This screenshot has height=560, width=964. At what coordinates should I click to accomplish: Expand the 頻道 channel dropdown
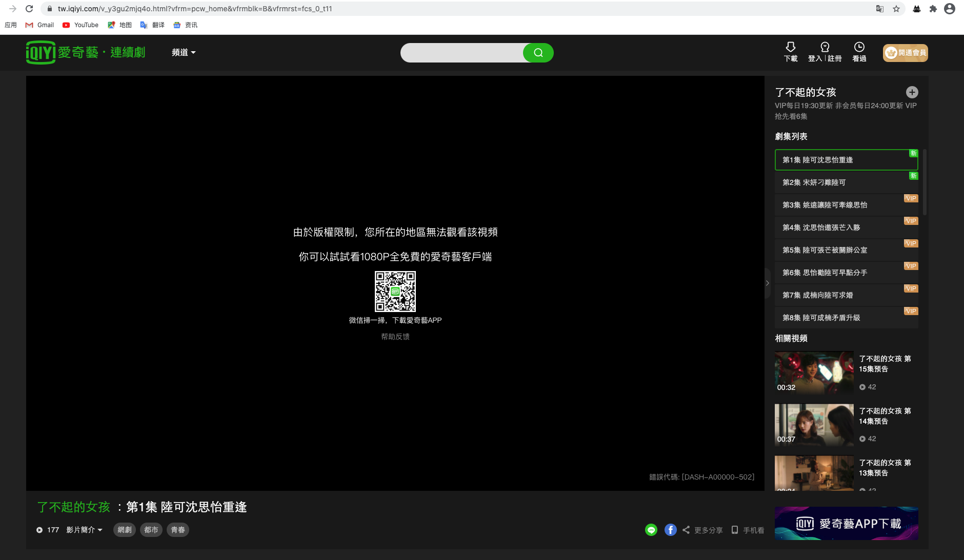point(184,52)
